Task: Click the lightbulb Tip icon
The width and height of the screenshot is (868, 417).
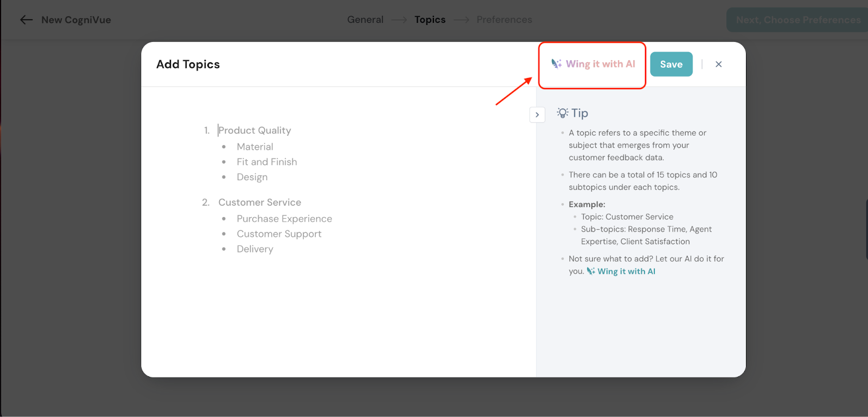Action: [x=563, y=113]
